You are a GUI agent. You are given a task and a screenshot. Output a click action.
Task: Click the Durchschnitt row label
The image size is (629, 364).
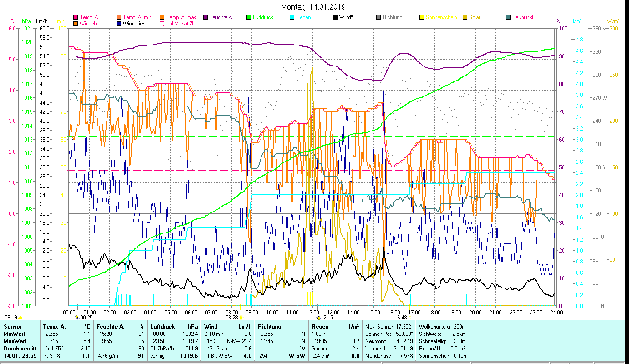pos(20,349)
